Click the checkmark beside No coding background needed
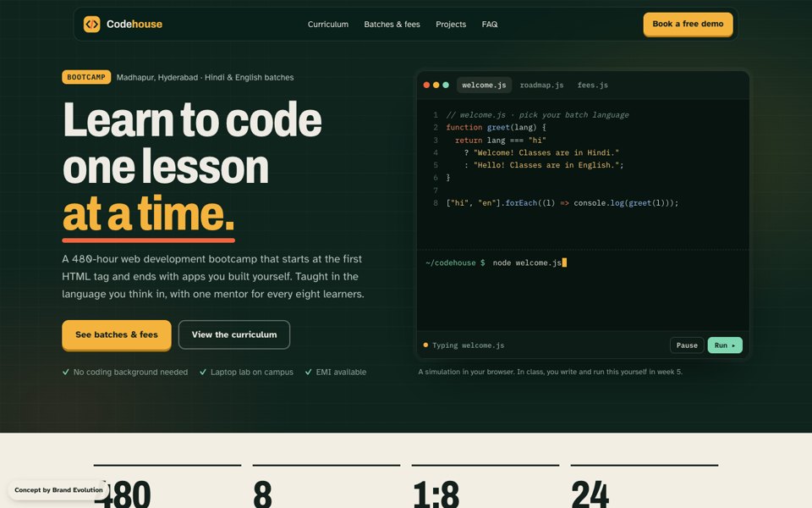 point(66,372)
